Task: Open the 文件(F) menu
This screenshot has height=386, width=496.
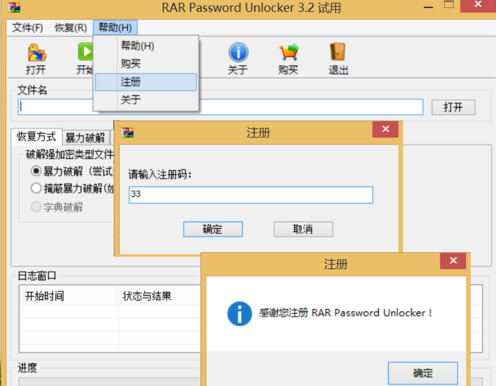Action: tap(27, 28)
